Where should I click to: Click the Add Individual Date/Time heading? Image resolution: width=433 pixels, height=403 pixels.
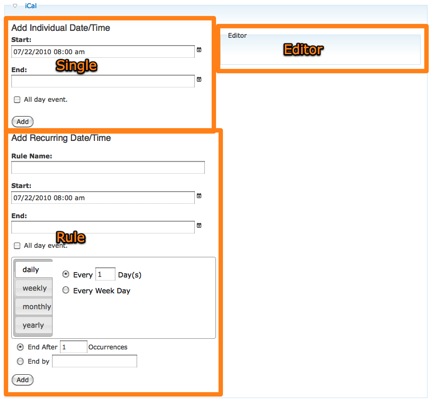tap(61, 28)
